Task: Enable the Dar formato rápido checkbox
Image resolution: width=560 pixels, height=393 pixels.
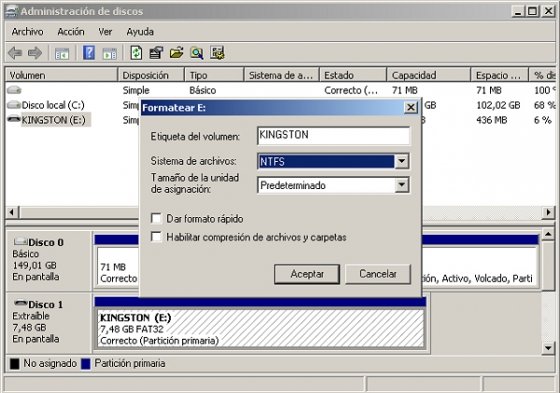Action: [156, 218]
